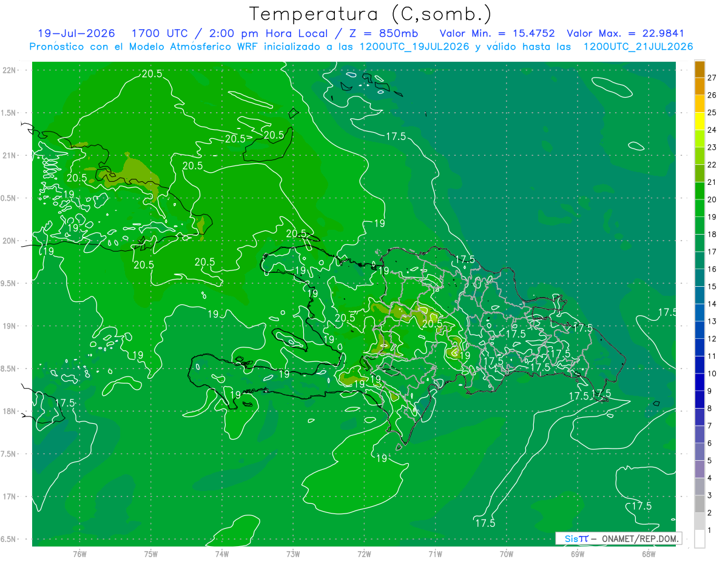Click the "22N" latitude axis label

click(x=9, y=70)
